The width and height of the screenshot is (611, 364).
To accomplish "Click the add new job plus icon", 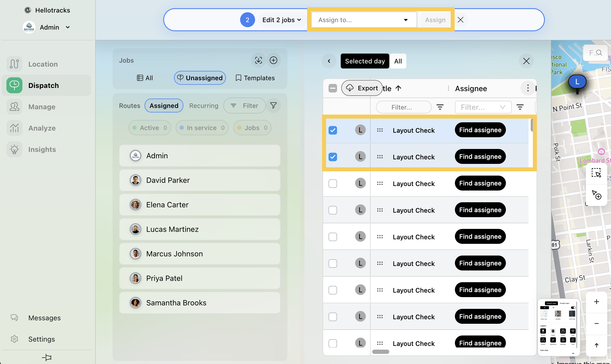I will click(x=273, y=60).
